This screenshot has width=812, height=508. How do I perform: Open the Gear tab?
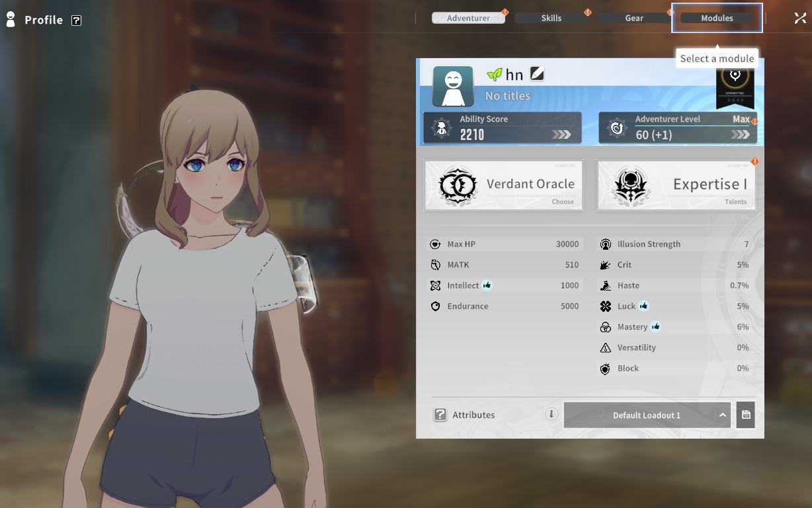(x=634, y=18)
